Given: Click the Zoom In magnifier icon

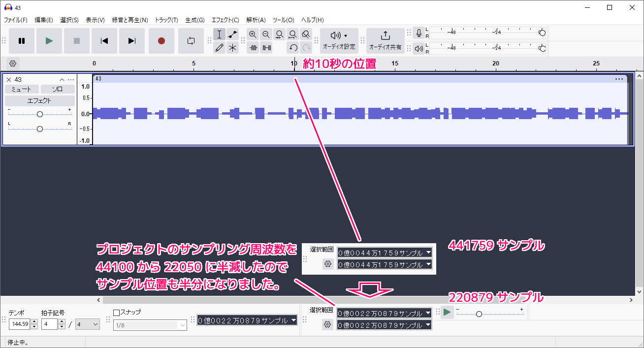Looking at the screenshot, I should 253,34.
